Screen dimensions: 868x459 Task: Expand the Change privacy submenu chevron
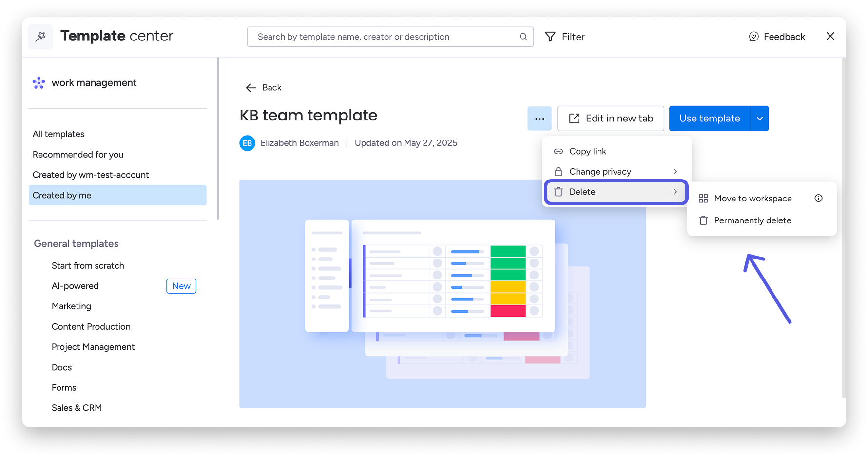(x=675, y=172)
